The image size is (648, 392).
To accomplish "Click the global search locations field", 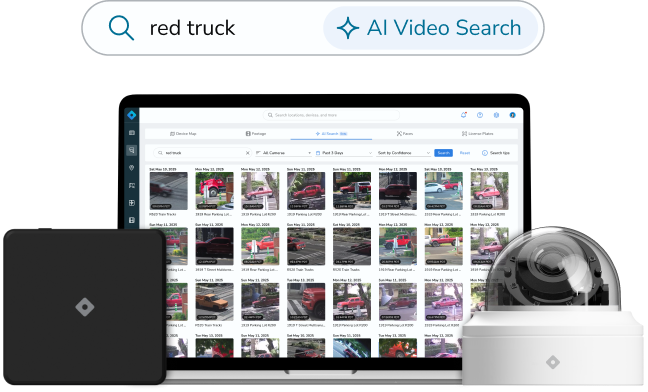I will click(331, 115).
